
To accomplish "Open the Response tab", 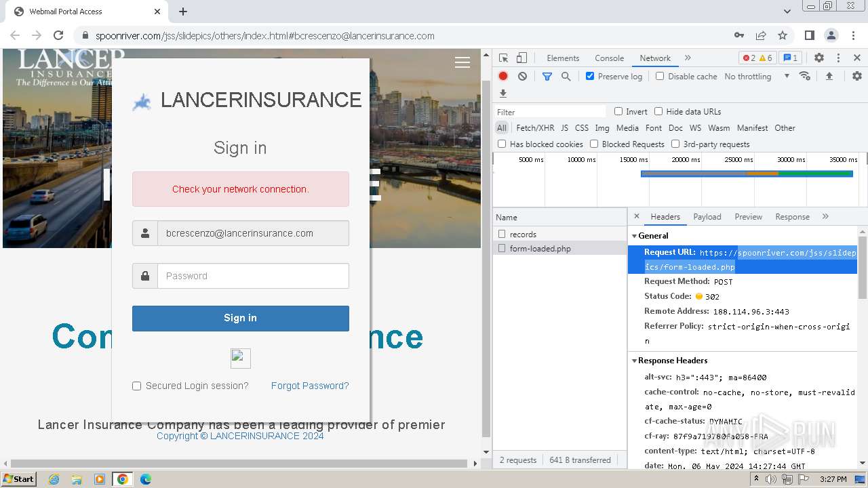I will tap(792, 217).
